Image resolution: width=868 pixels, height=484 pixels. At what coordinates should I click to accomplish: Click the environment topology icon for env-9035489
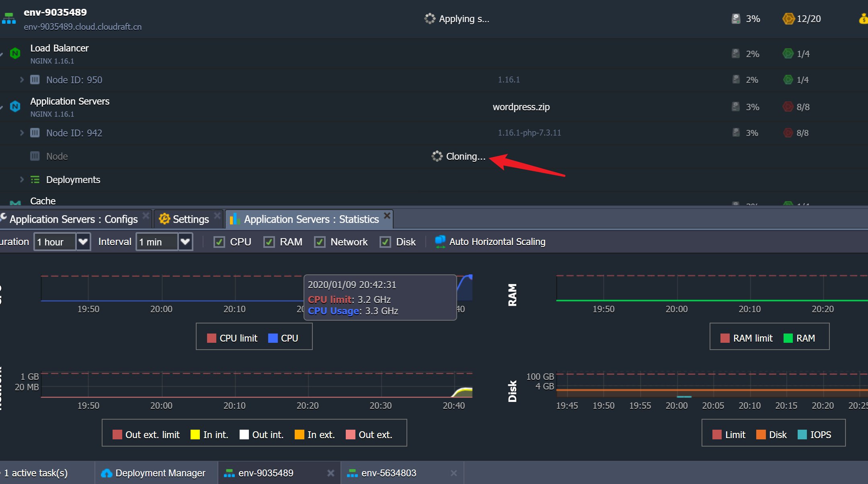click(8, 19)
